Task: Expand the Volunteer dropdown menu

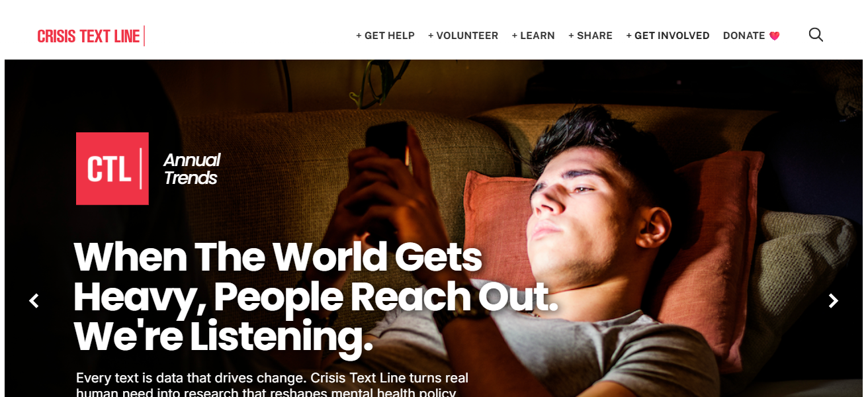Action: 463,36
